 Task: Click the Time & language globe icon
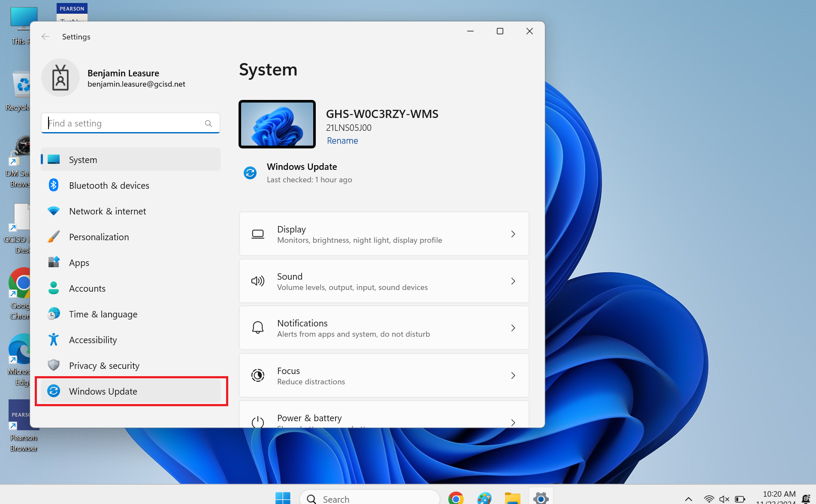(54, 314)
